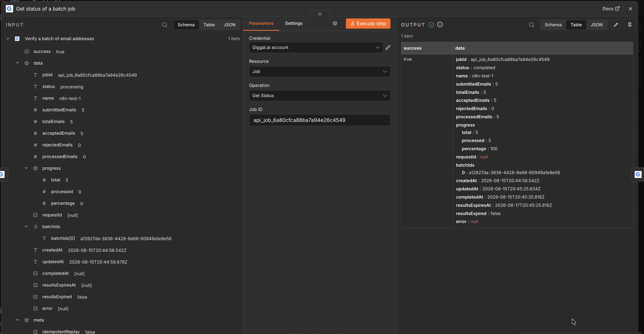Viewport: 644px width, 334px height.
Task: Click the text icon next to batchIds[0]
Action: [x=44, y=239]
